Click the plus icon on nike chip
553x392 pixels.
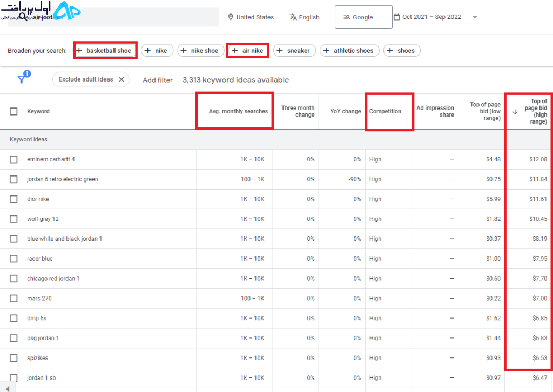point(148,50)
